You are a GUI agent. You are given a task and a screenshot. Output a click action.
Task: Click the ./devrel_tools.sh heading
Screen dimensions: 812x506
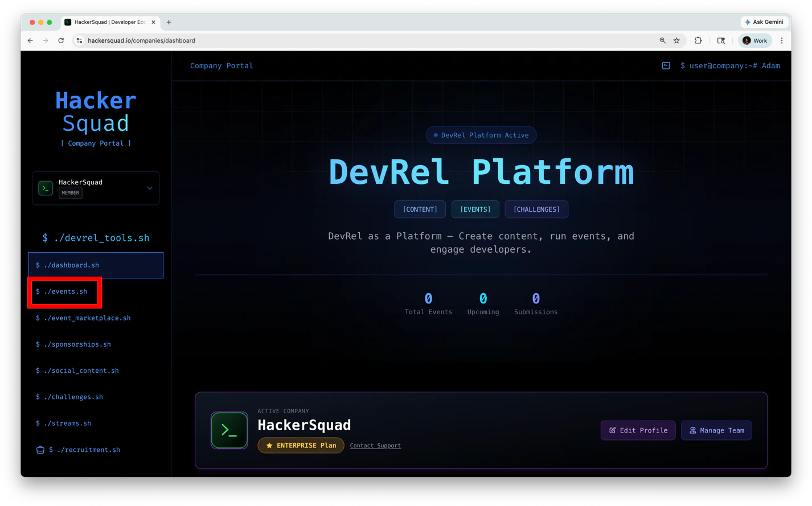(x=96, y=238)
